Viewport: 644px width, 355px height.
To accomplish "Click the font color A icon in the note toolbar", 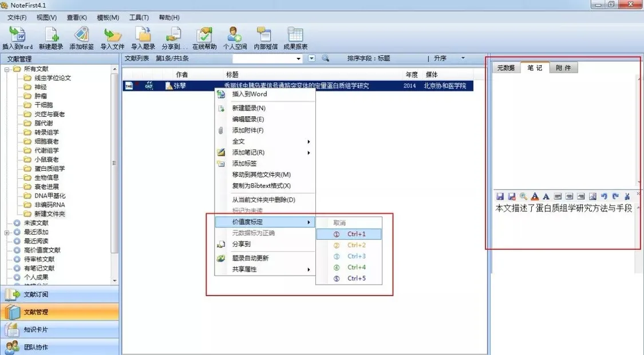I will click(x=535, y=196).
